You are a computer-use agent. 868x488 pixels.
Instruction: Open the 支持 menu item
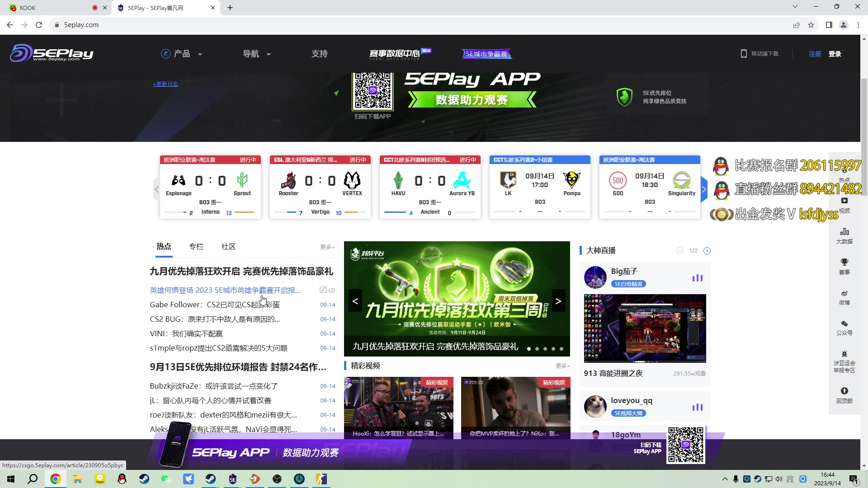(319, 54)
